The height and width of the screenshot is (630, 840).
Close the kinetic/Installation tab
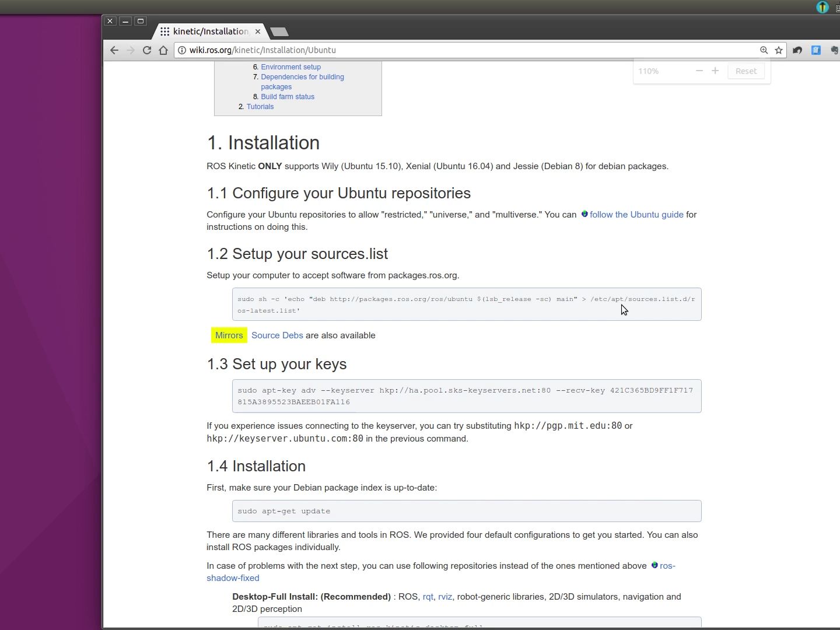[x=258, y=32]
